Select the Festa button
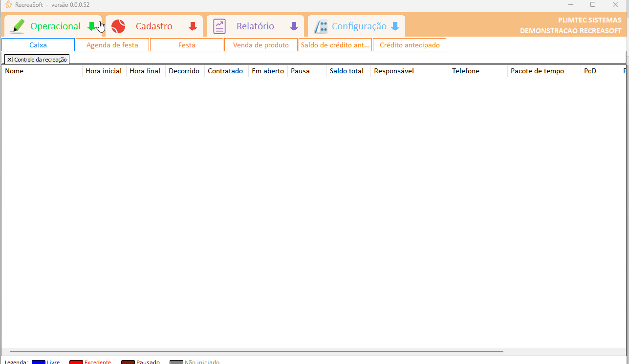The image size is (629, 364). tap(187, 45)
